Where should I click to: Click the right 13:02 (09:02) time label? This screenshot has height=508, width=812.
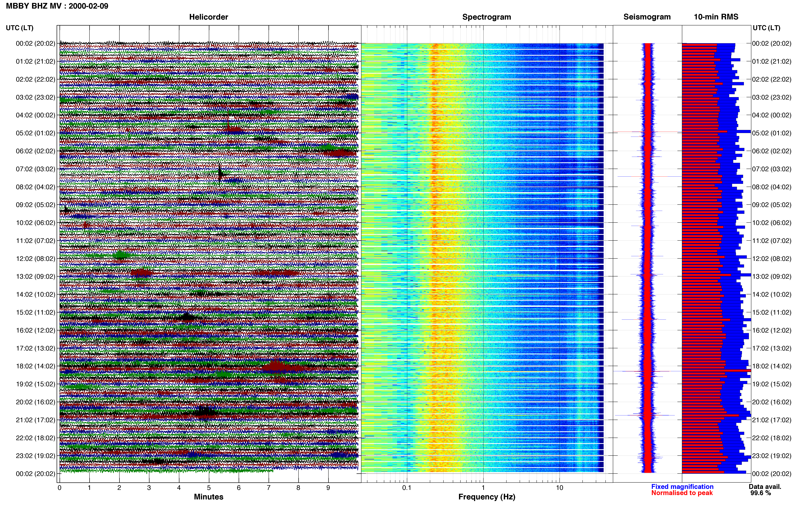[x=771, y=277]
